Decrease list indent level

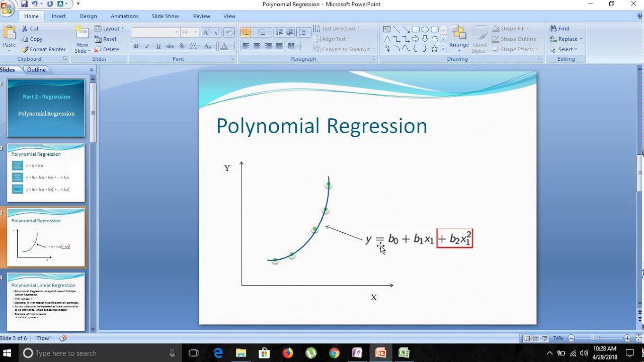[279, 32]
